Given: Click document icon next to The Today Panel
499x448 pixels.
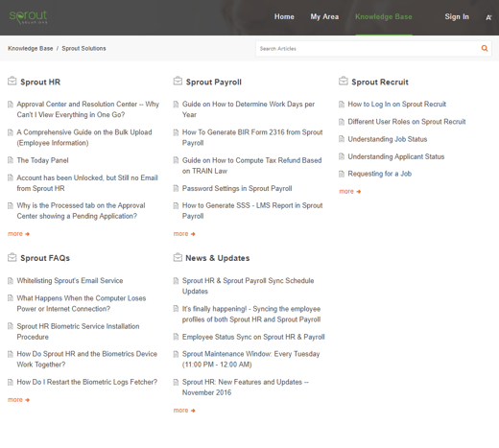Looking at the screenshot, I should click(11, 160).
